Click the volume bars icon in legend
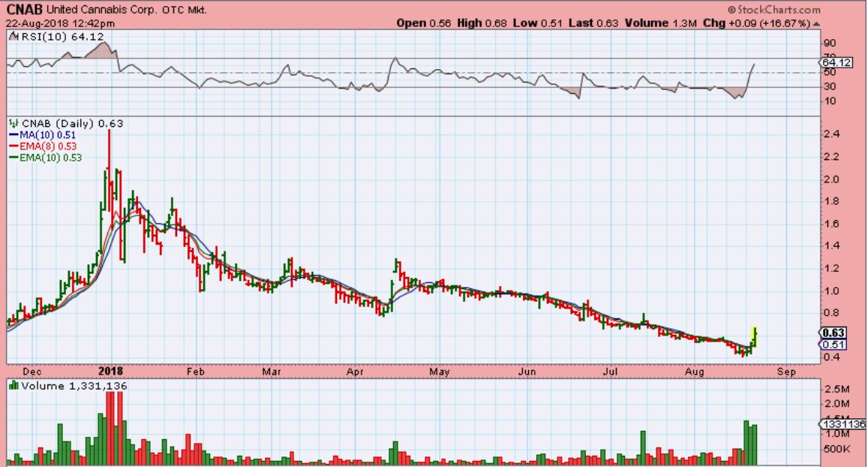Image resolution: width=868 pixels, height=467 pixels. tap(14, 385)
